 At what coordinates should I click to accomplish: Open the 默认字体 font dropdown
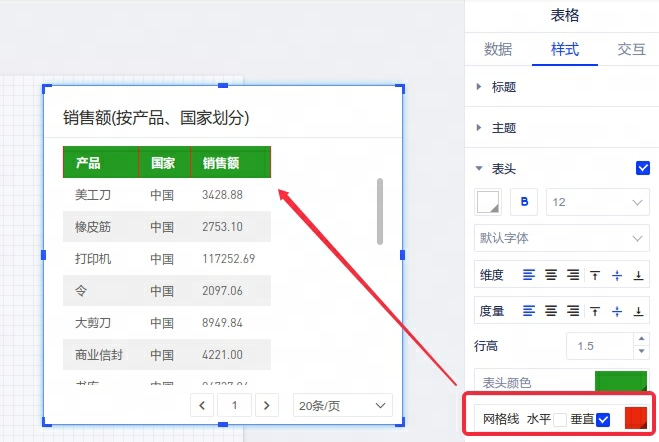point(561,239)
